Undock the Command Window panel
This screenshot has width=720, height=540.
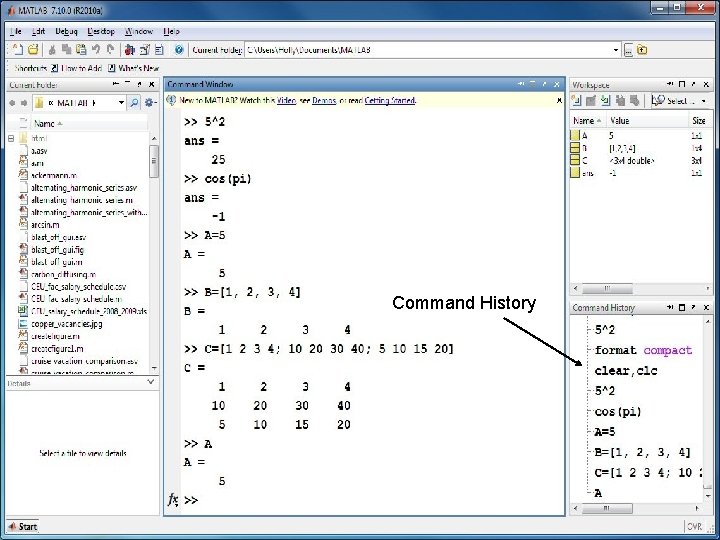(544, 84)
